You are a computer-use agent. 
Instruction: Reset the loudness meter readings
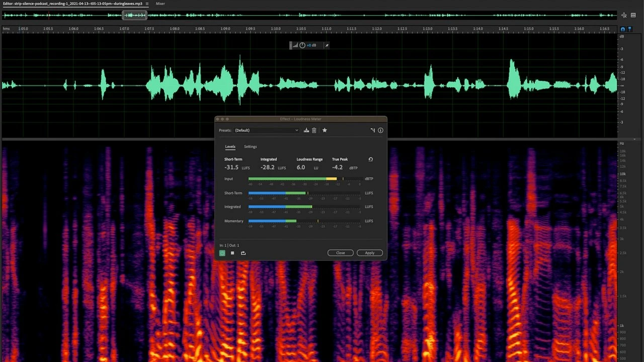click(x=371, y=159)
